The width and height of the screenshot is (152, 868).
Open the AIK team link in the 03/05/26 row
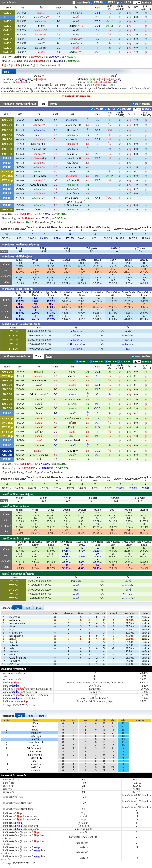(x=72, y=130)
